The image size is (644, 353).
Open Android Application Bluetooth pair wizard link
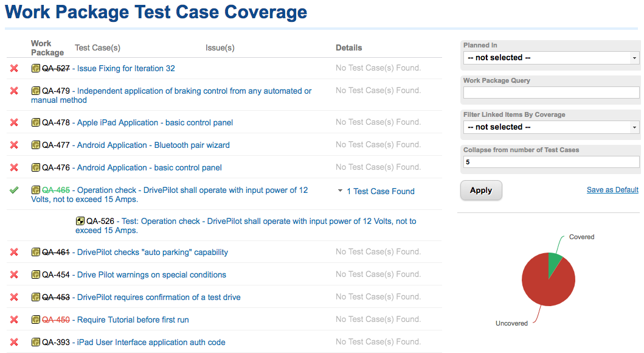click(153, 145)
